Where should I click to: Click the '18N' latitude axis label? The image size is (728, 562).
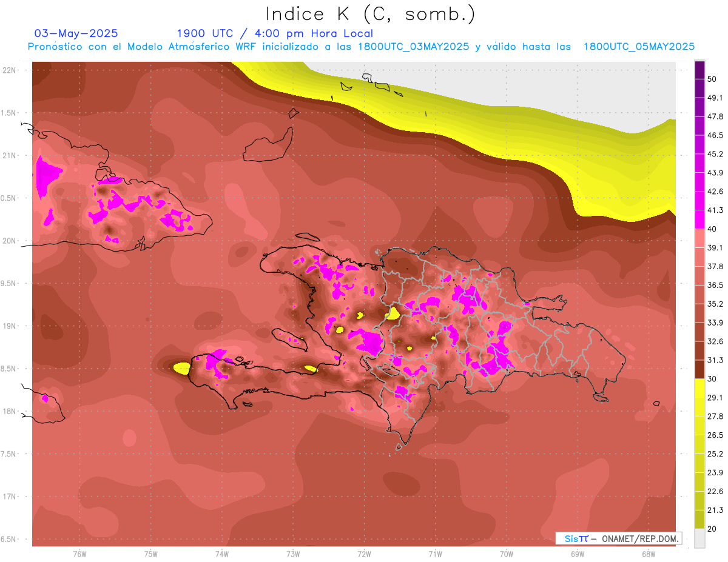9,411
